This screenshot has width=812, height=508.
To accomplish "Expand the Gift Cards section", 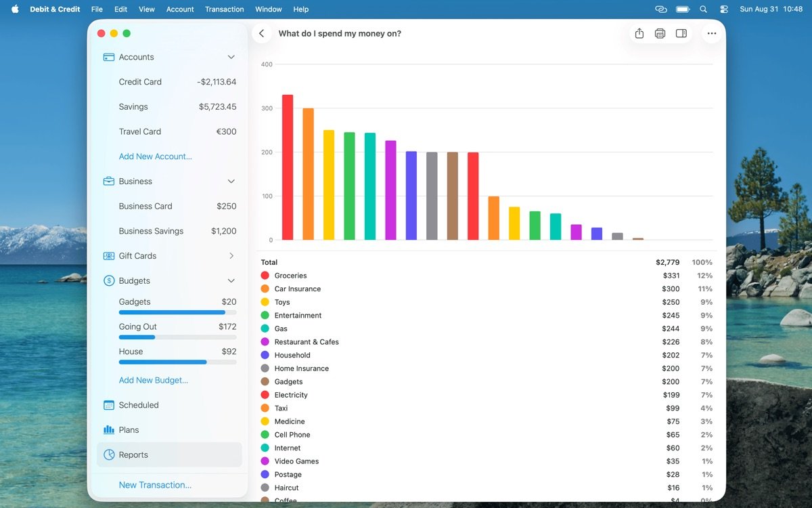I will point(231,256).
